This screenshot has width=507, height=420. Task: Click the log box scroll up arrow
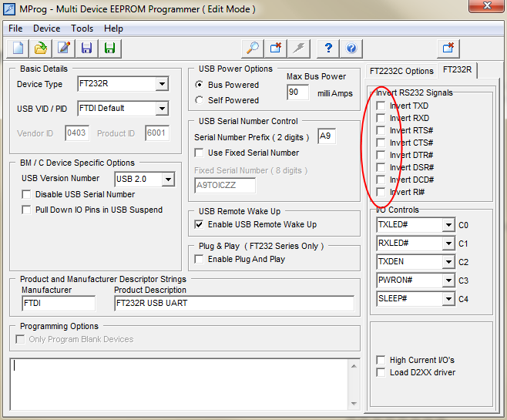(x=354, y=366)
